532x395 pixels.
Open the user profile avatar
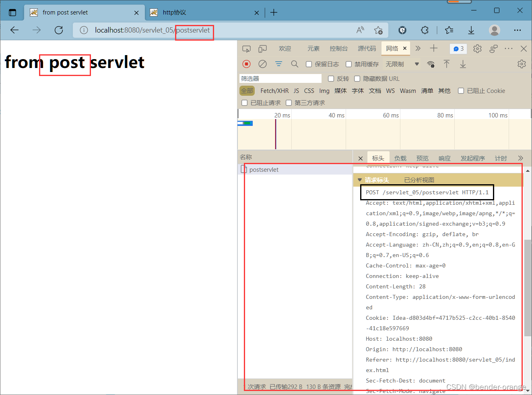(x=495, y=30)
